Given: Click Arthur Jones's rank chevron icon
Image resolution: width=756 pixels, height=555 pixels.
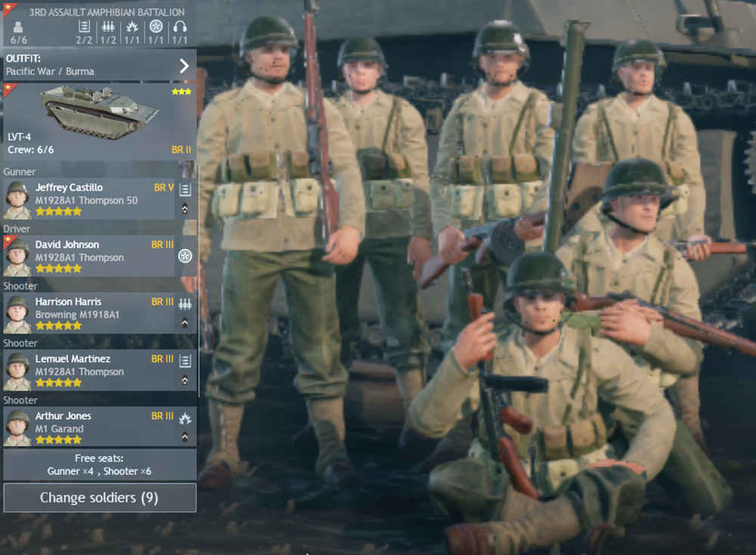Looking at the screenshot, I should [184, 437].
